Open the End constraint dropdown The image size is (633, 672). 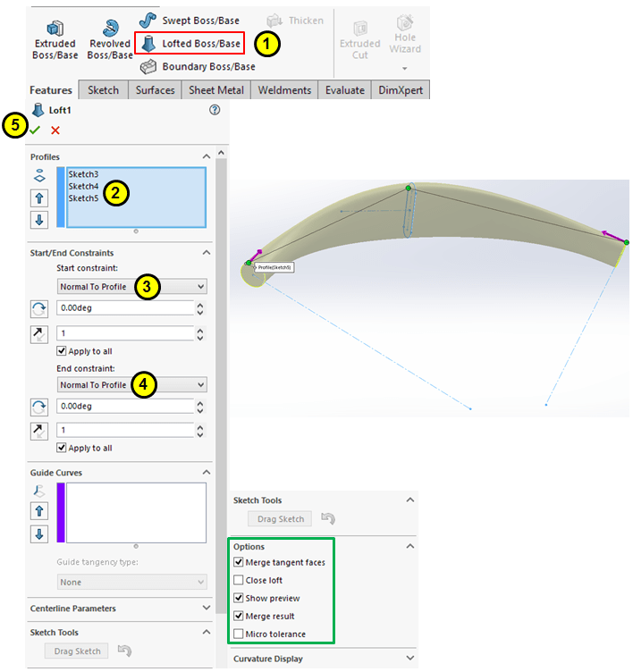click(131, 384)
